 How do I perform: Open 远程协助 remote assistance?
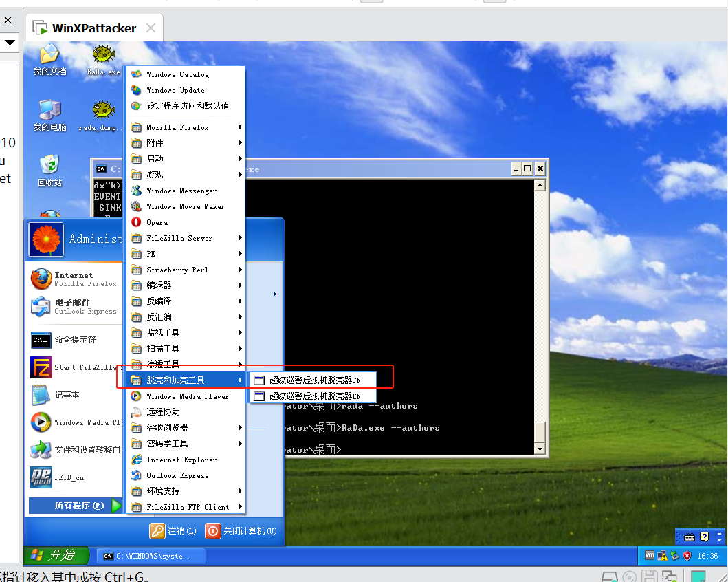186,412
